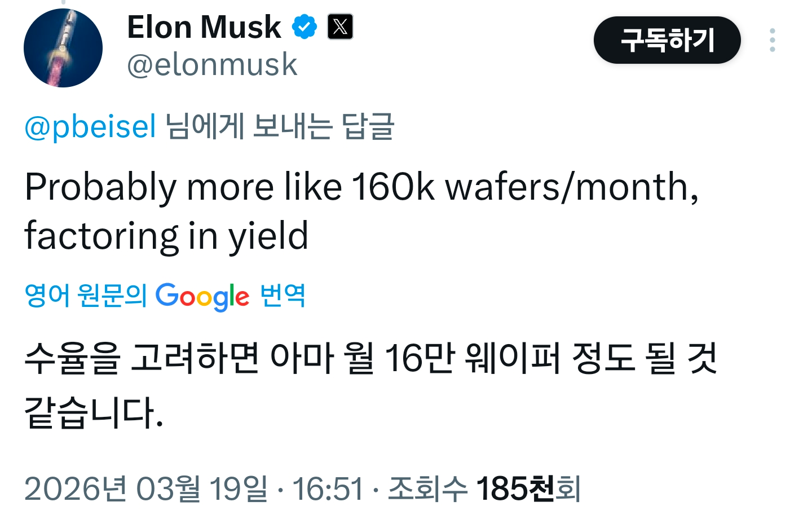Click the X affiliation badge icon
Viewport: 812px width, 515px height.
[x=341, y=27]
